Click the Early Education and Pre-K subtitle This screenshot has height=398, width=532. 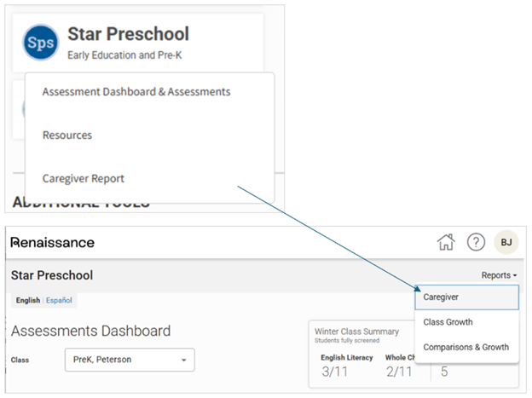pos(124,55)
